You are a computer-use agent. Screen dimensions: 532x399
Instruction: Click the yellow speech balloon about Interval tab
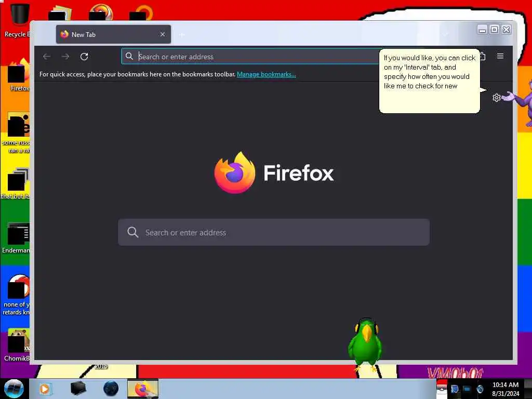[x=430, y=81]
